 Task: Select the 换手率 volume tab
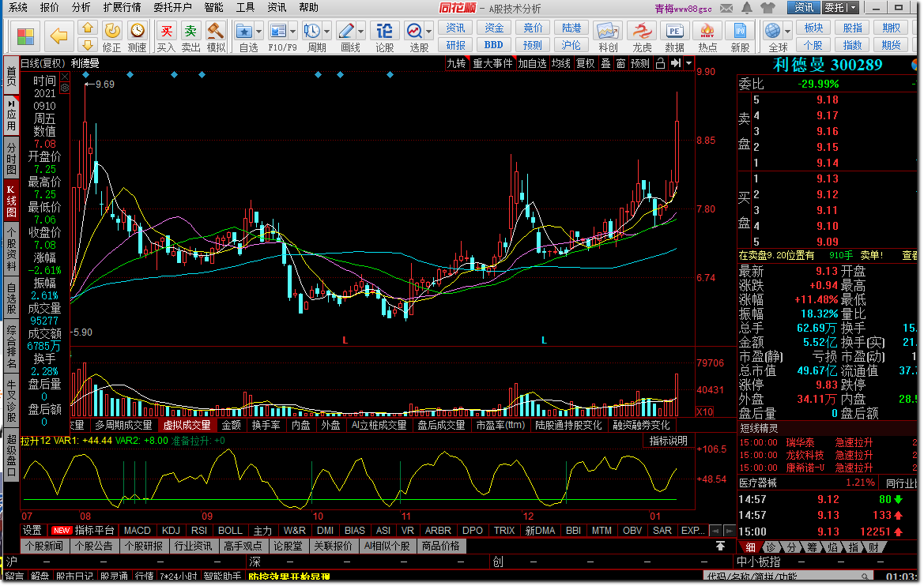tap(266, 425)
